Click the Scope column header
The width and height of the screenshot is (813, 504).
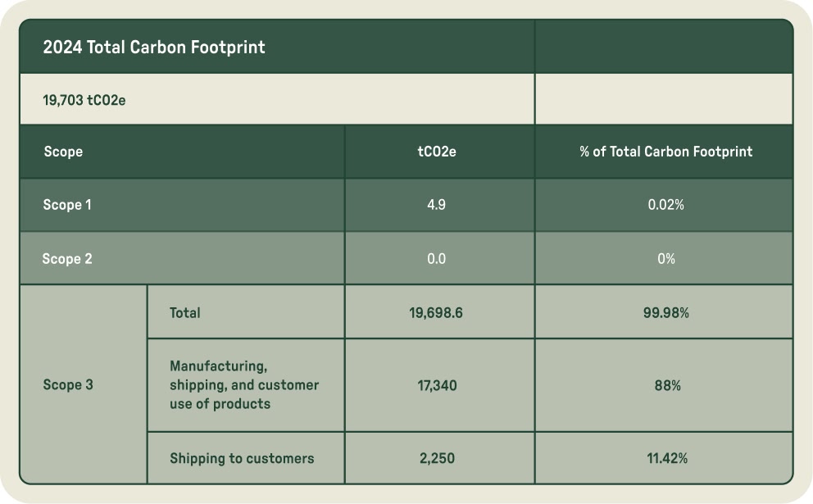coord(63,152)
